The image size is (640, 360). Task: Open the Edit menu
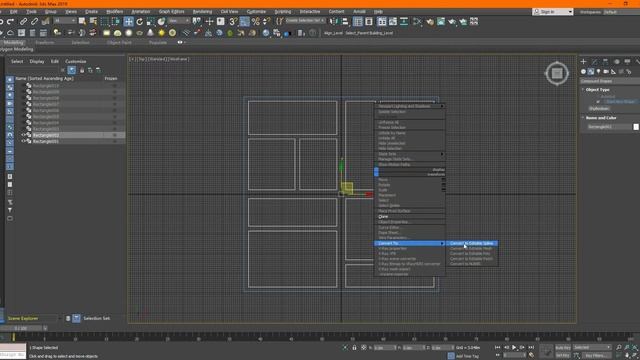13,12
